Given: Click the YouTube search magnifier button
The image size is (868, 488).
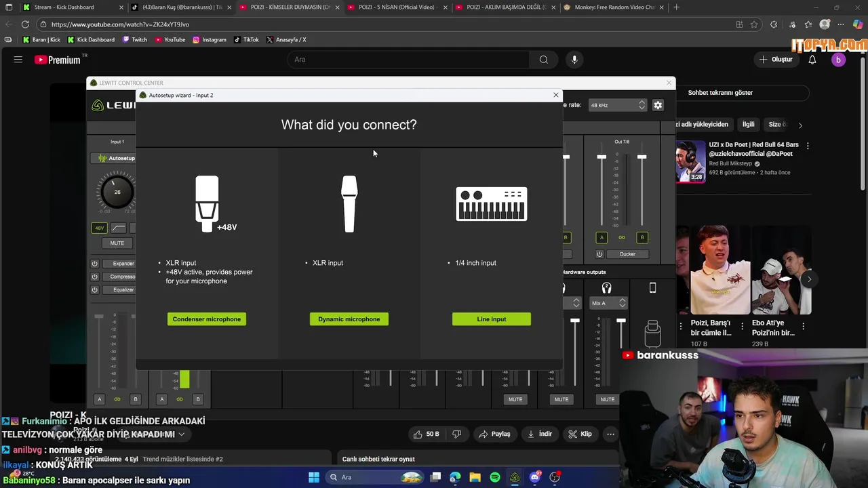Looking at the screenshot, I should coord(544,60).
